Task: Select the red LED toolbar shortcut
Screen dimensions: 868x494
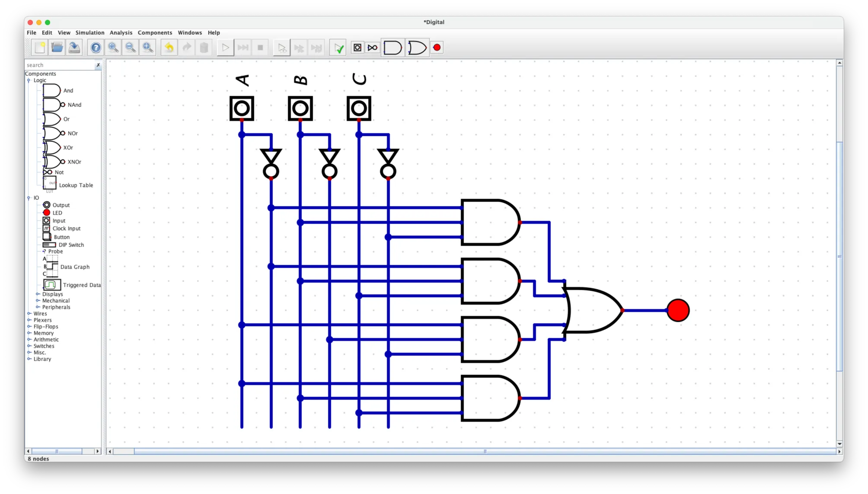Action: (437, 48)
